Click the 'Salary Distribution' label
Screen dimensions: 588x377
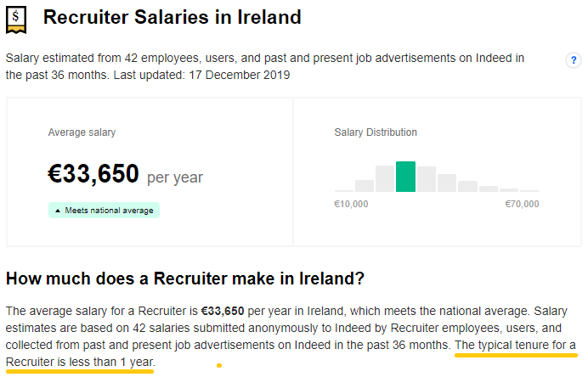pos(376,132)
